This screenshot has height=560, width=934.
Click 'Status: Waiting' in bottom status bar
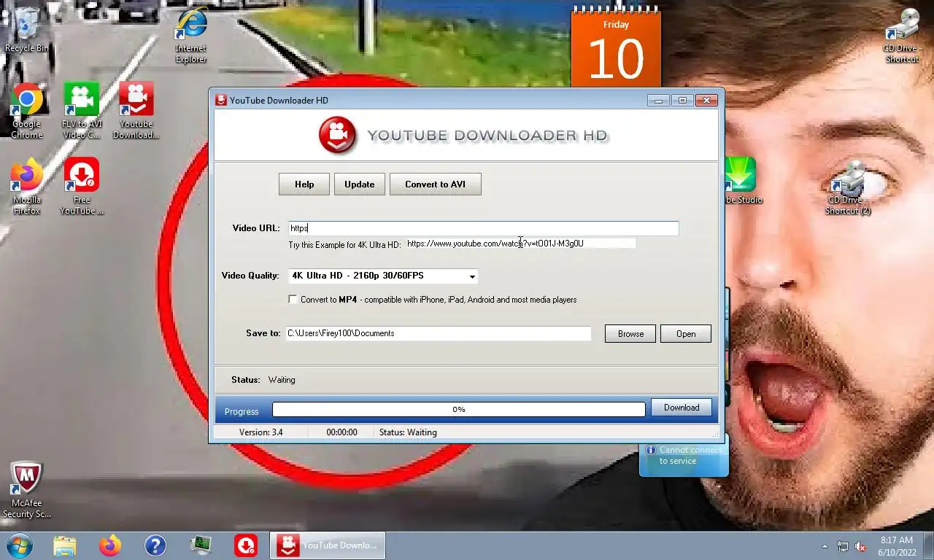(x=408, y=432)
